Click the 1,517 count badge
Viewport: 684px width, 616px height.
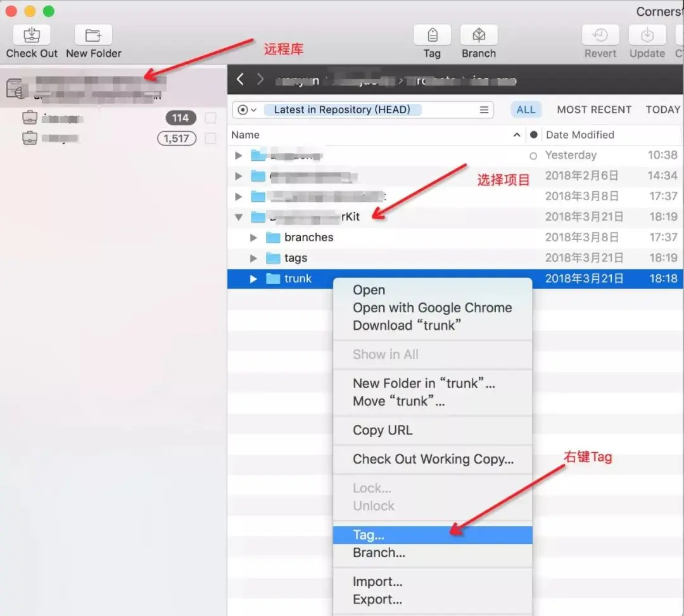(177, 138)
